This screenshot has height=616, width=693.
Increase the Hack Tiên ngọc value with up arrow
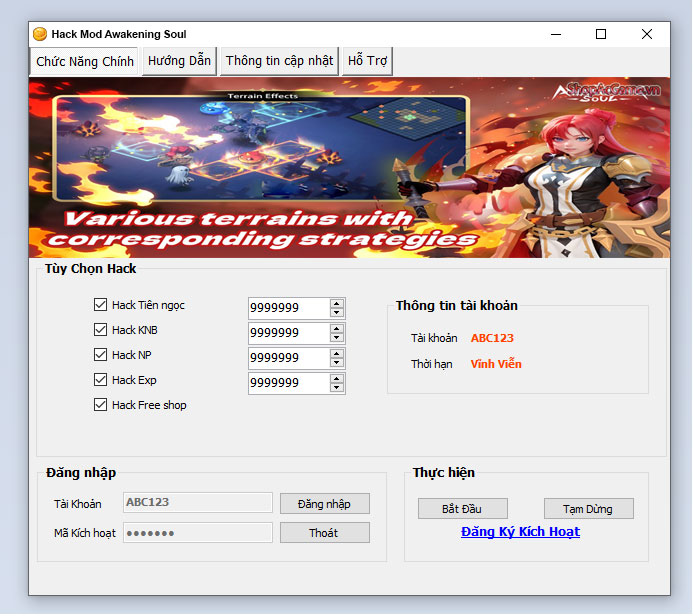tap(337, 304)
